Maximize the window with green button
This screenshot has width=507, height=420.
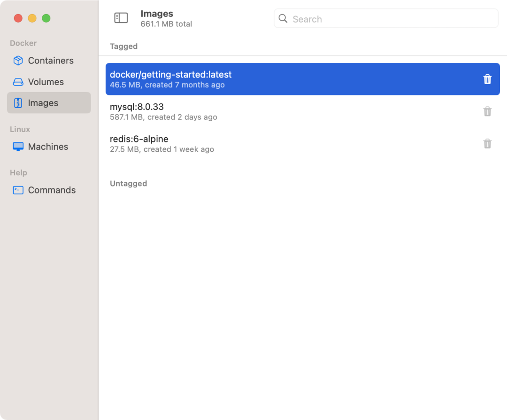click(x=46, y=18)
